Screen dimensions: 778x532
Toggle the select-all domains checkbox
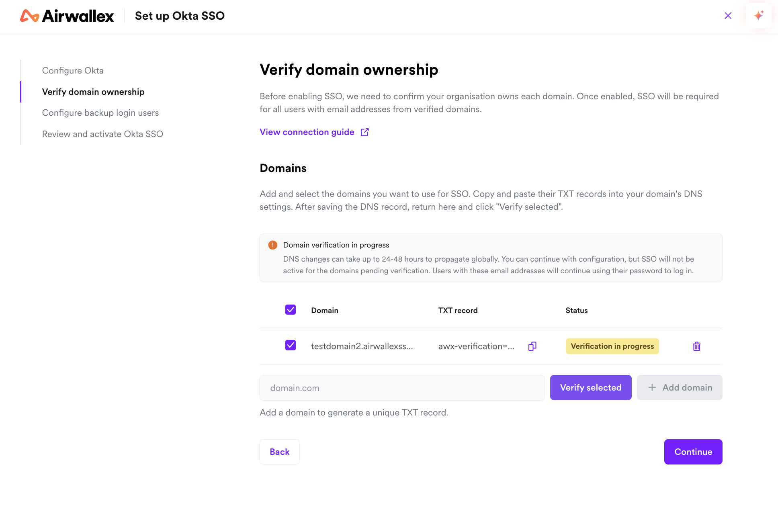coord(291,310)
